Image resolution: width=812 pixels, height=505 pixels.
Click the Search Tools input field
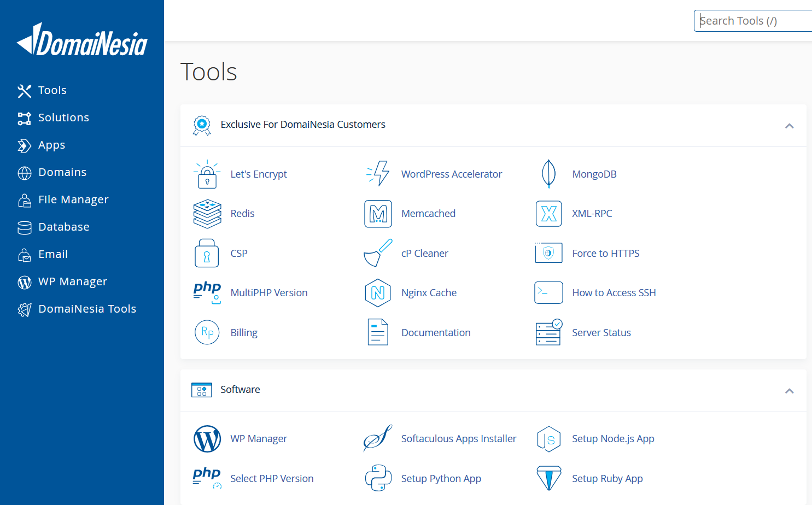(755, 20)
